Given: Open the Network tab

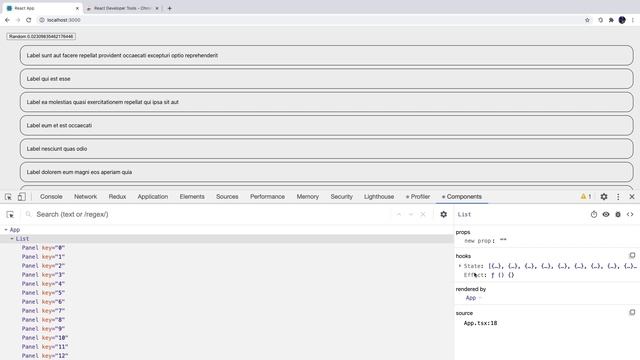Looking at the screenshot, I should 85,197.
